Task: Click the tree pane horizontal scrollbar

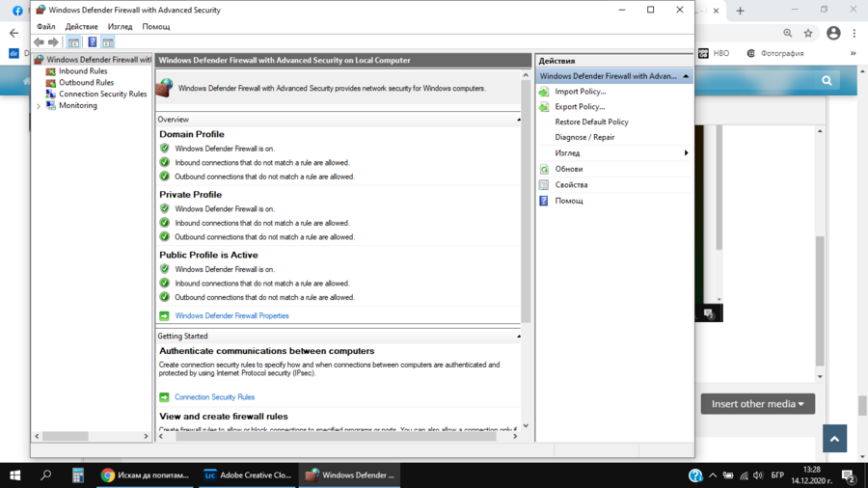Action: point(66,437)
